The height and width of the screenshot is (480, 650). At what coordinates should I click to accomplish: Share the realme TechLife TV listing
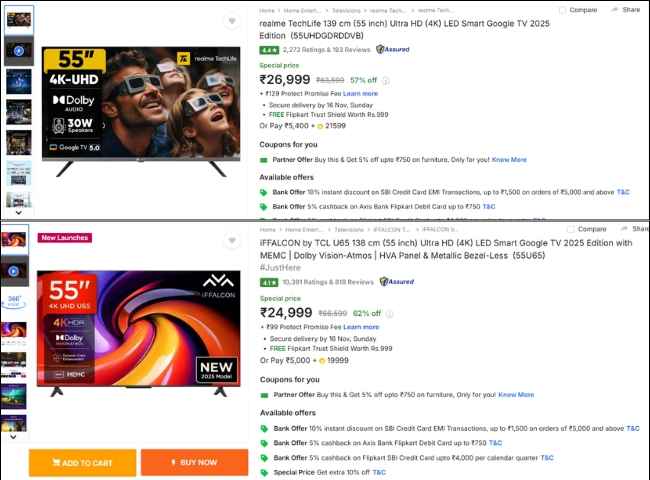626,9
